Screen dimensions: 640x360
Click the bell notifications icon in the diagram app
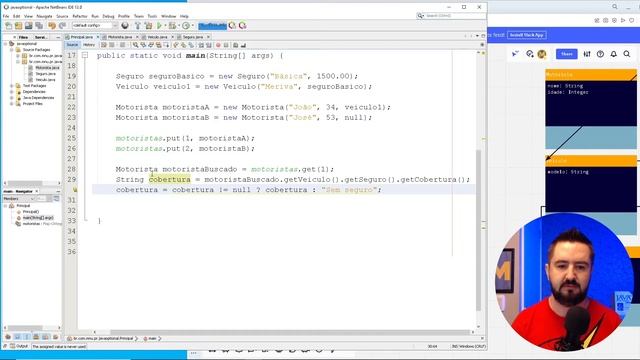click(x=613, y=54)
